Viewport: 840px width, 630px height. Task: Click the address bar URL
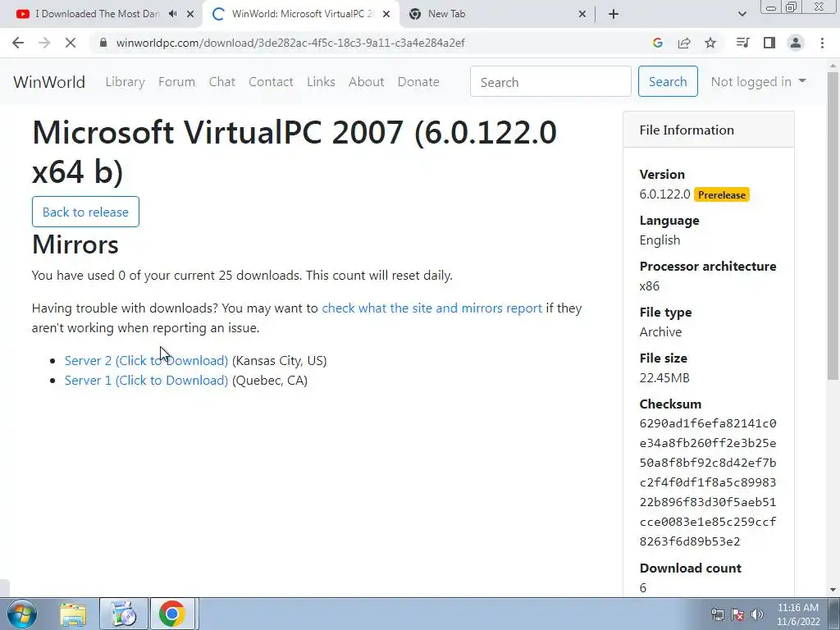(290, 43)
